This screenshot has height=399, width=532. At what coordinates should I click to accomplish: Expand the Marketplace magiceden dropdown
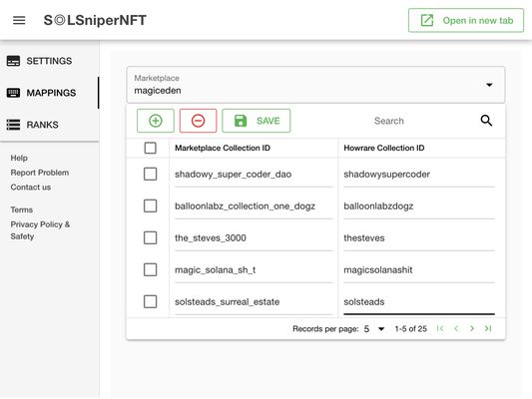315,85
